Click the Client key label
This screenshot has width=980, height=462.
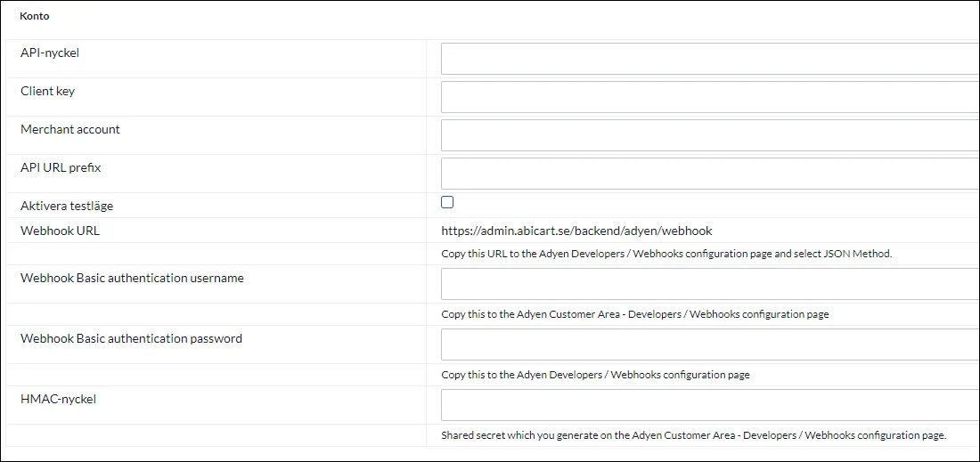pos(47,91)
